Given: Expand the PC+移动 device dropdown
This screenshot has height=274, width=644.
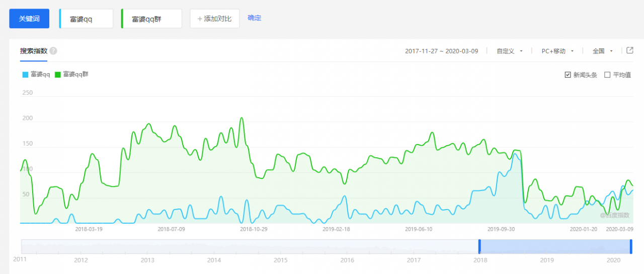Looking at the screenshot, I should (x=557, y=51).
